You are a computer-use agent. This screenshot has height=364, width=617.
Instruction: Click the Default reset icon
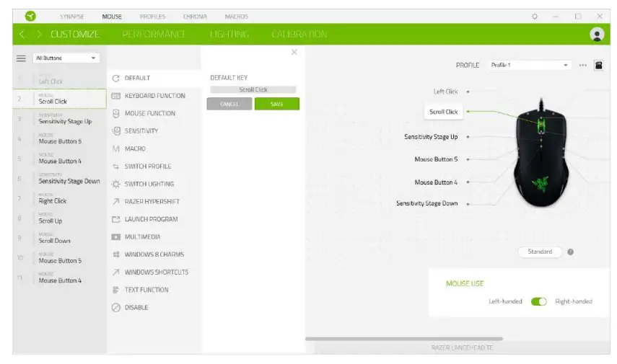tap(115, 79)
